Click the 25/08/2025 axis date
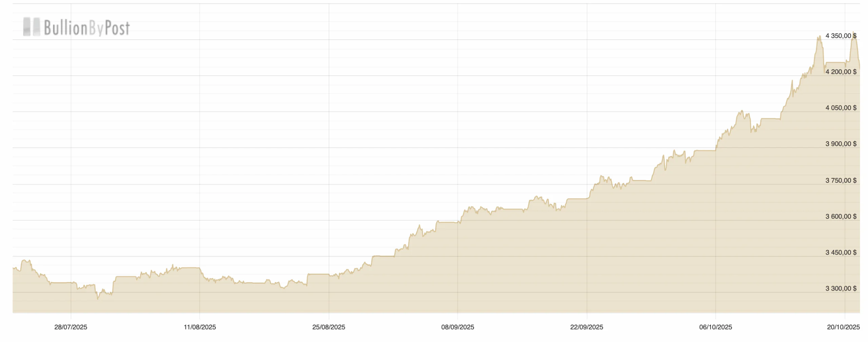 [329, 327]
